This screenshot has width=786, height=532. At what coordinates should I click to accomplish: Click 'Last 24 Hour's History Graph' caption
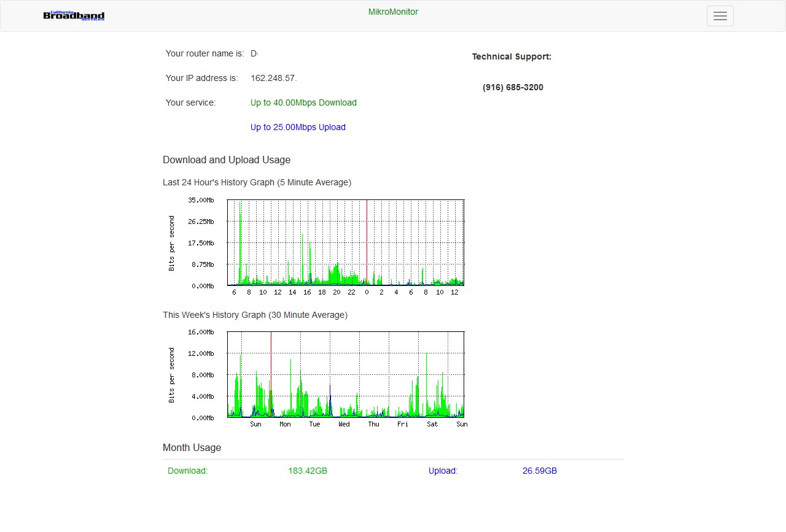[257, 182]
